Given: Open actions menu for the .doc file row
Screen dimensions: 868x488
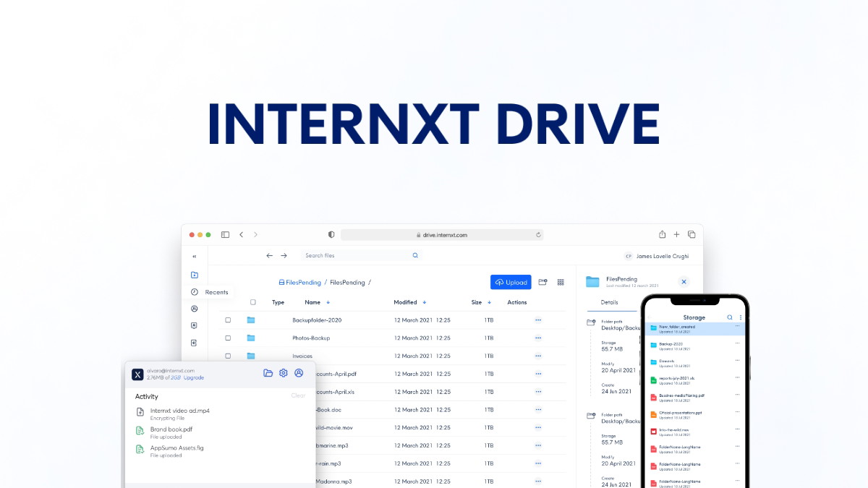Looking at the screenshot, I should tap(538, 409).
